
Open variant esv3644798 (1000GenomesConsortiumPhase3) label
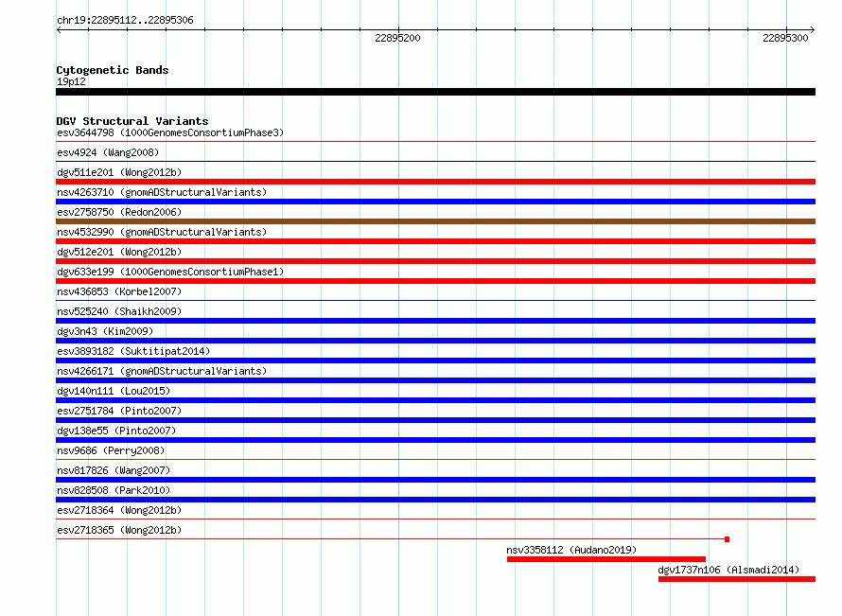pyautogui.click(x=170, y=132)
